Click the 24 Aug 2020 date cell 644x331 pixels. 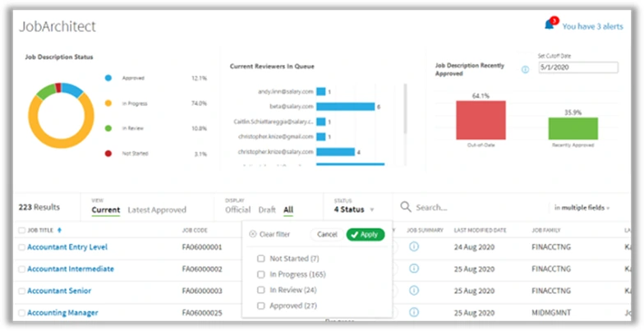pyautogui.click(x=474, y=247)
